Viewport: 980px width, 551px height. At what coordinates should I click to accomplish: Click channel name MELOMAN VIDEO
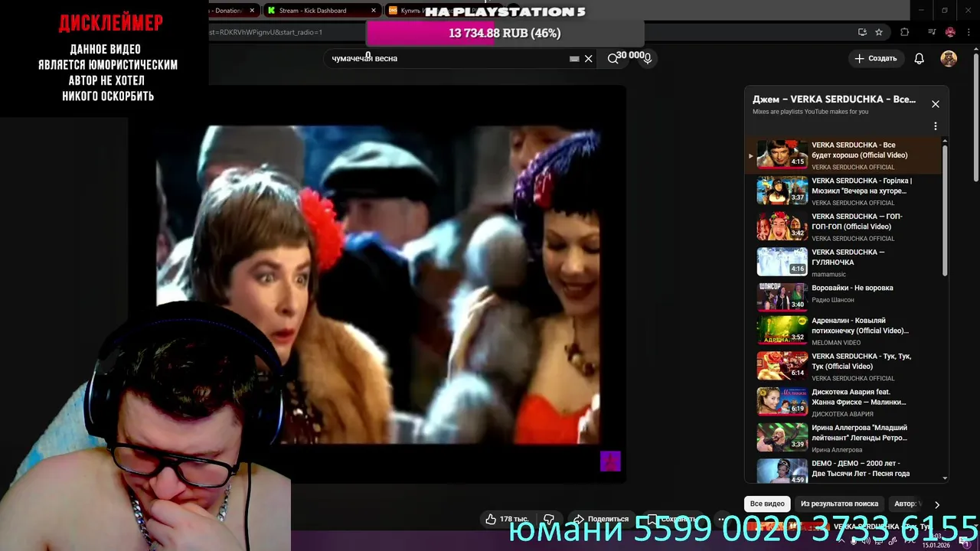point(836,343)
